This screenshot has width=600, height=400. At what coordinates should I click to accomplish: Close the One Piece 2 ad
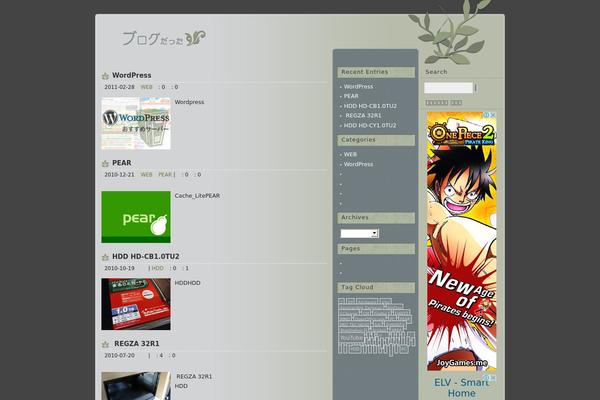tap(493, 115)
